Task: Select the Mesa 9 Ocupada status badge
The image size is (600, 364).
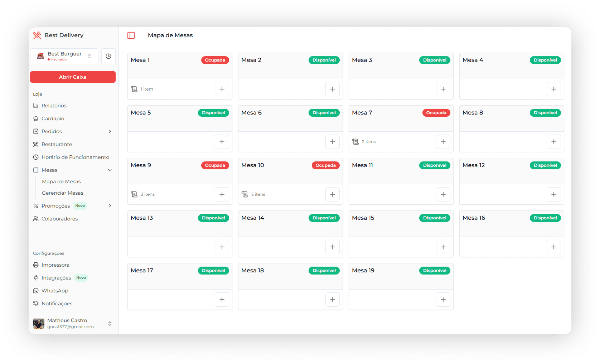Action: click(215, 165)
